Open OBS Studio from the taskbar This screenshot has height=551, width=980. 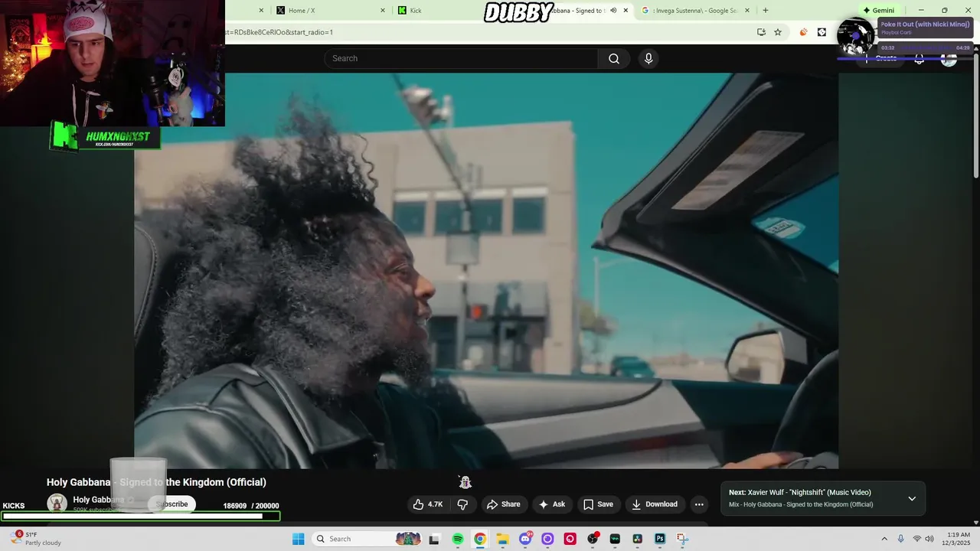pyautogui.click(x=593, y=539)
